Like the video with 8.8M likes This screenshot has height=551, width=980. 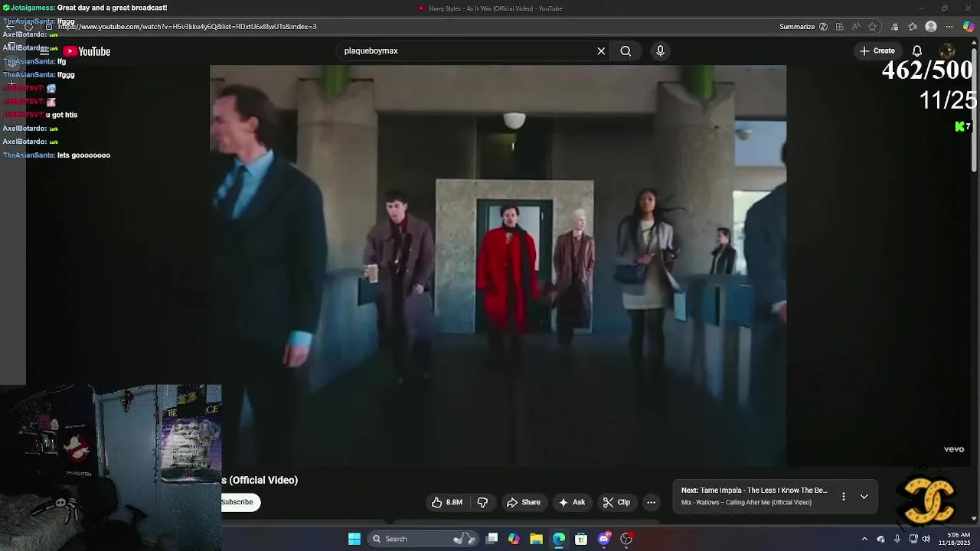coord(446,502)
